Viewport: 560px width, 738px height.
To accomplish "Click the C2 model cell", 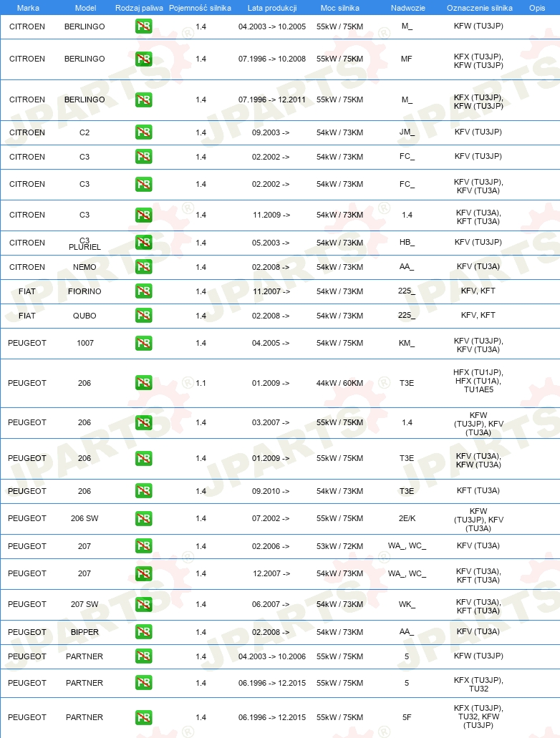I will [x=85, y=132].
